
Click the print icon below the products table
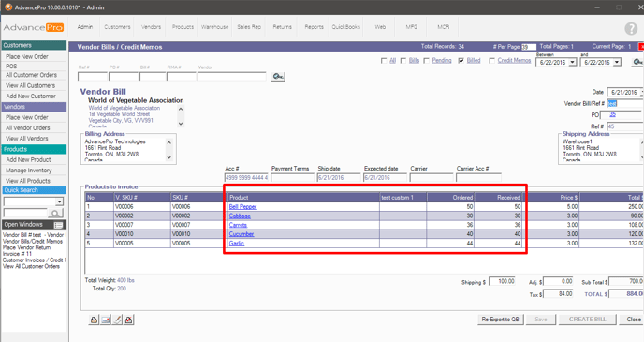(x=94, y=320)
